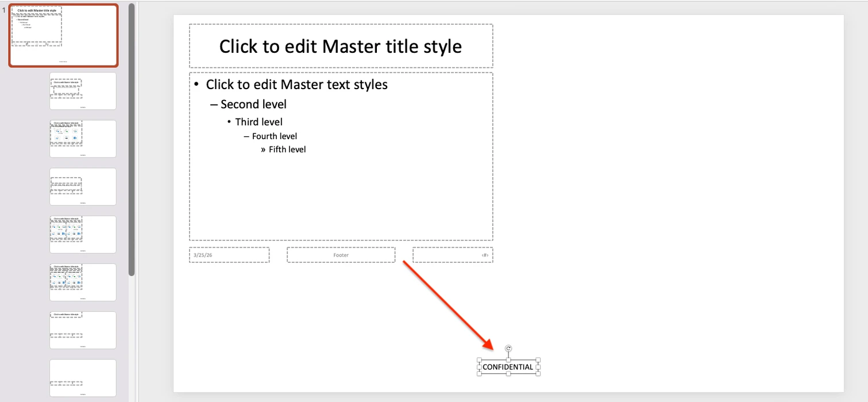Select the Second level text in the body placeholder
Viewport: 868px width, 402px height.
point(253,104)
